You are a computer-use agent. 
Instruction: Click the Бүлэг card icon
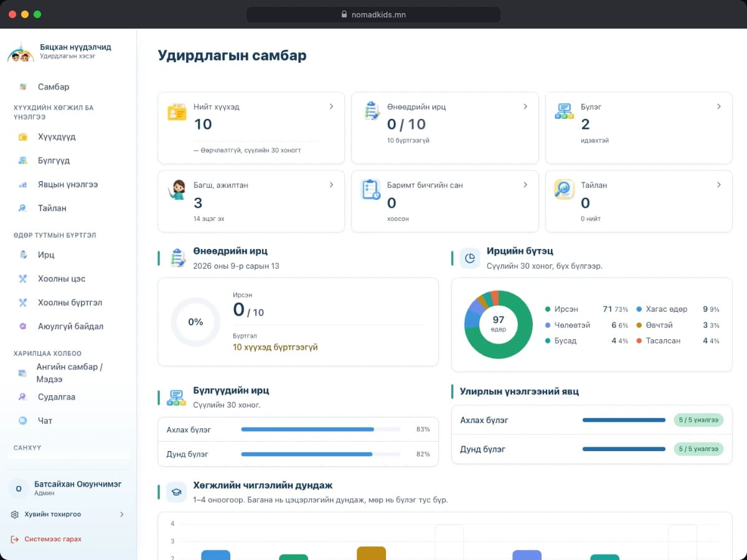pyautogui.click(x=565, y=112)
